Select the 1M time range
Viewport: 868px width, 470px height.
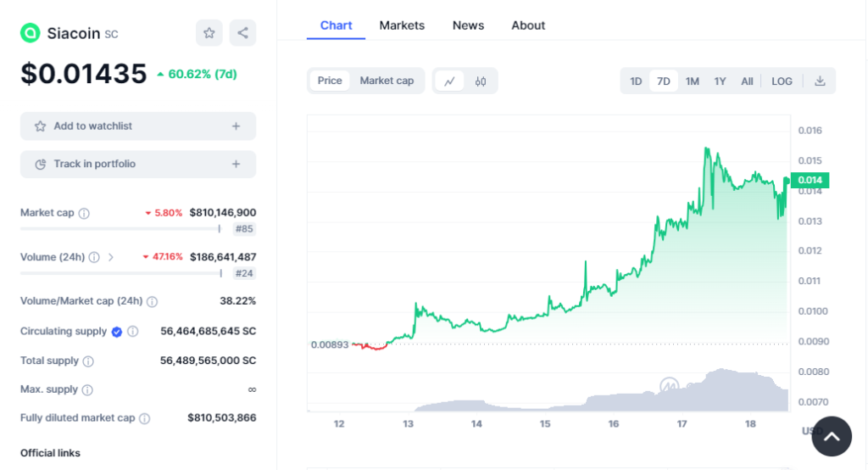pos(692,81)
